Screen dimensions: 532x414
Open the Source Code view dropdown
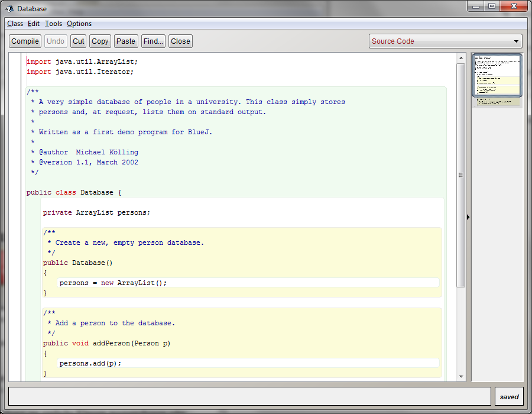pyautogui.click(x=445, y=41)
